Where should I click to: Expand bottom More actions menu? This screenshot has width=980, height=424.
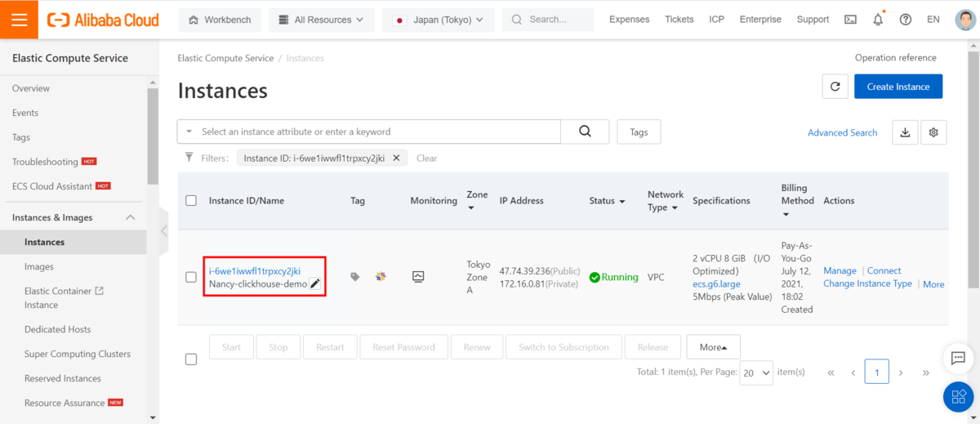tap(713, 347)
